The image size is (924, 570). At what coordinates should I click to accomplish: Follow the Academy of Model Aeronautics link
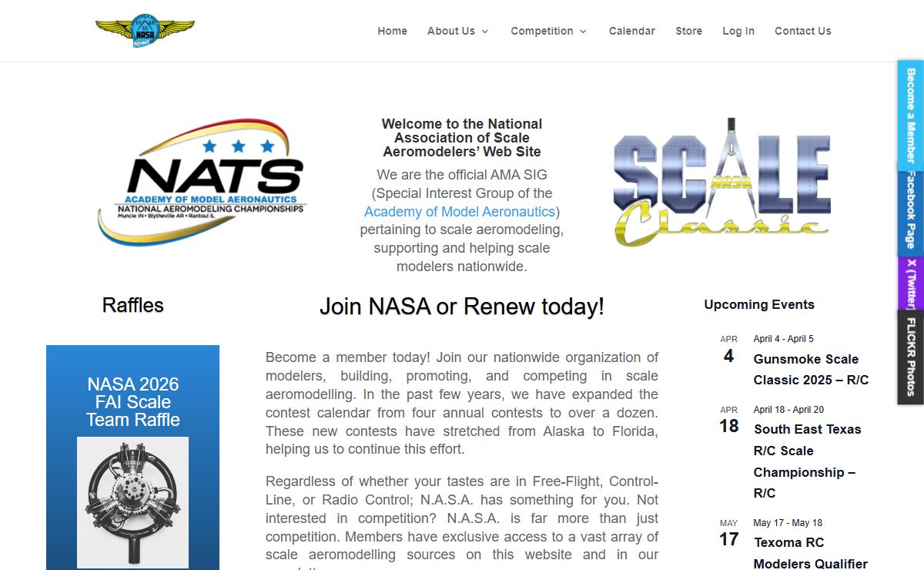tap(460, 212)
